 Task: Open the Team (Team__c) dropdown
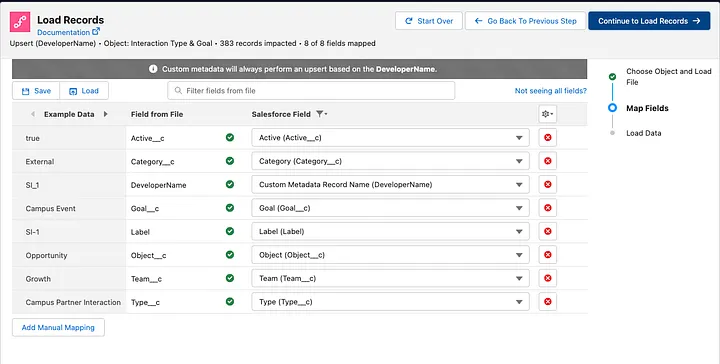coord(390,278)
